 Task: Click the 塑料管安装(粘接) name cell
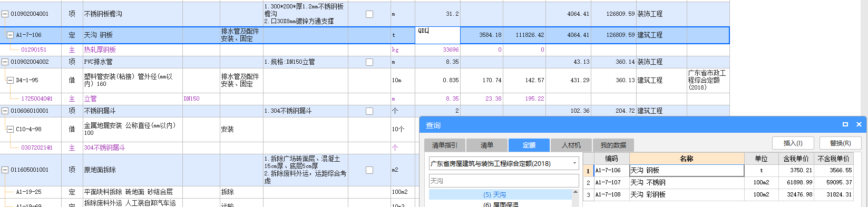[133, 81]
